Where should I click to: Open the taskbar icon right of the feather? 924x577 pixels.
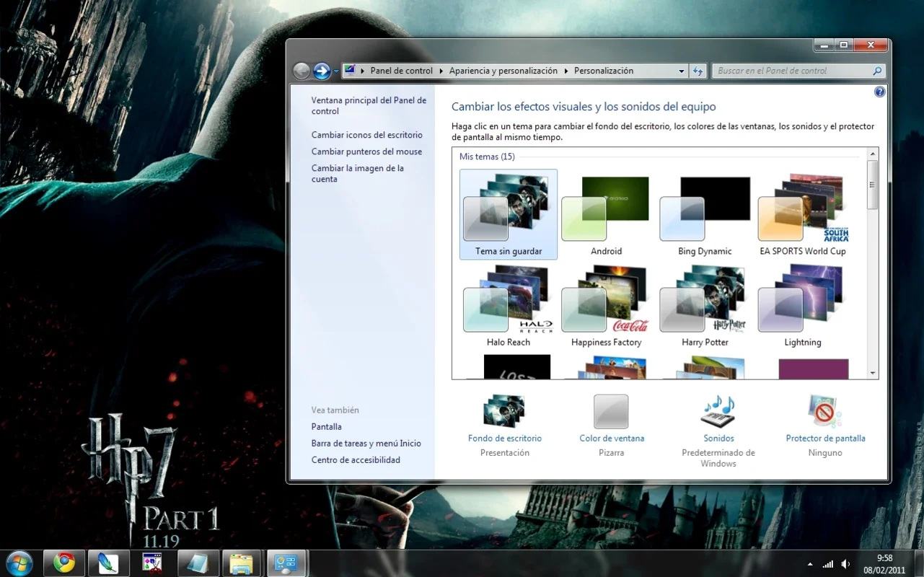pos(152,563)
